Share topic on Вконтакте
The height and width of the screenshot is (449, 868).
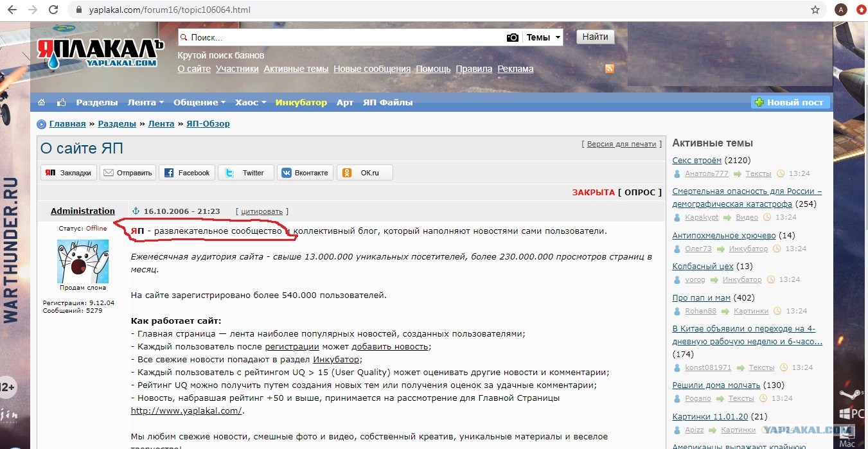point(305,173)
